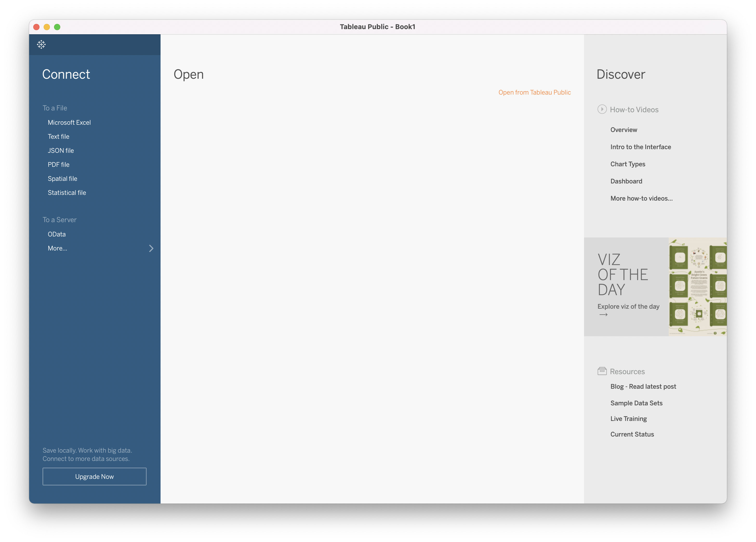Image resolution: width=756 pixels, height=542 pixels.
Task: Select Spatial file data source
Action: (62, 178)
